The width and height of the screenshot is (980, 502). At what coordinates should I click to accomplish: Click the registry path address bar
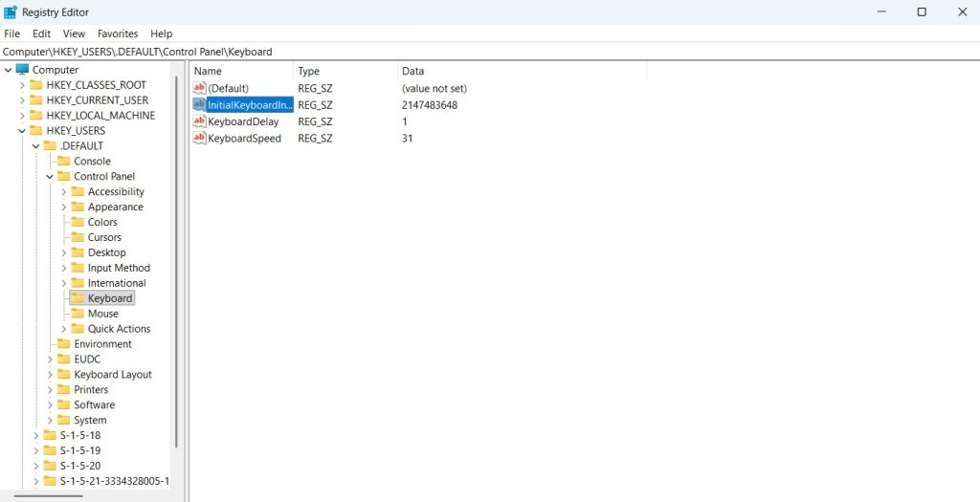pyautogui.click(x=490, y=52)
